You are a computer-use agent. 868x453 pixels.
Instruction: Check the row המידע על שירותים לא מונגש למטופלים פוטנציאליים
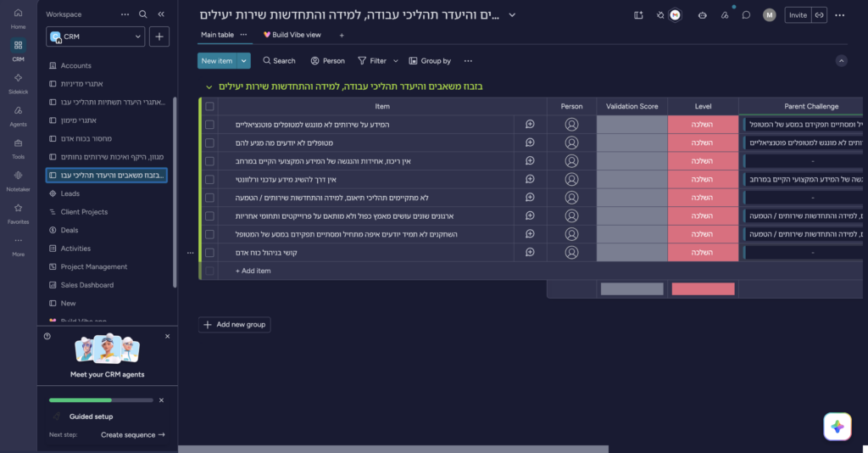point(209,125)
